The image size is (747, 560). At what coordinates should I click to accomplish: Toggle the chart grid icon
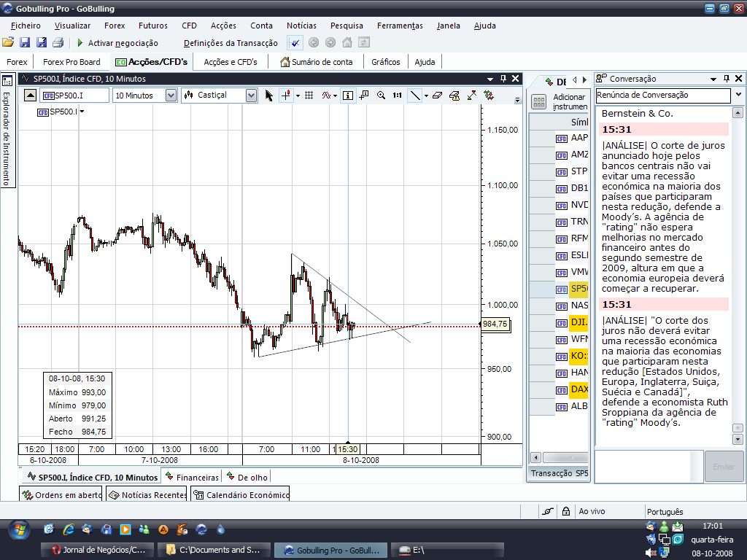point(309,96)
